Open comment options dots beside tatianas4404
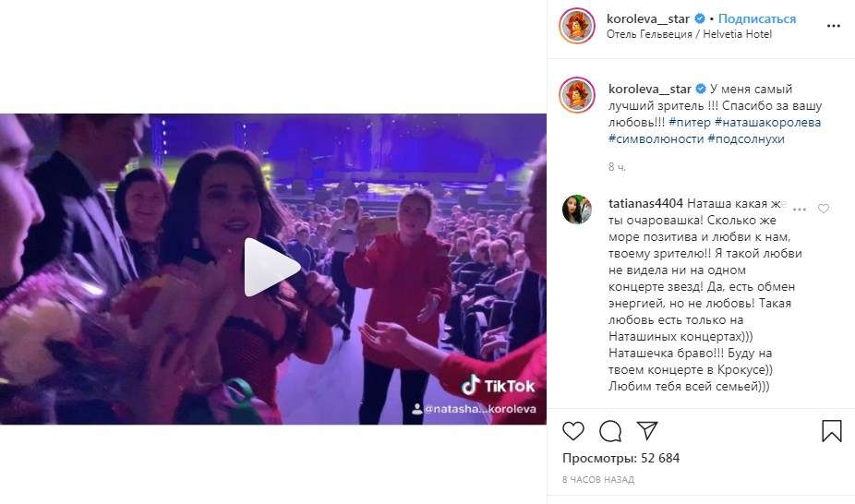The width and height of the screenshot is (855, 504). 800,210
